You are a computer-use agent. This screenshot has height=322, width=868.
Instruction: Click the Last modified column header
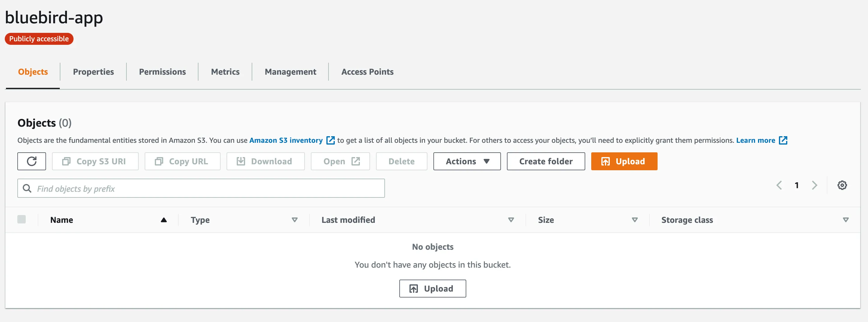click(348, 220)
